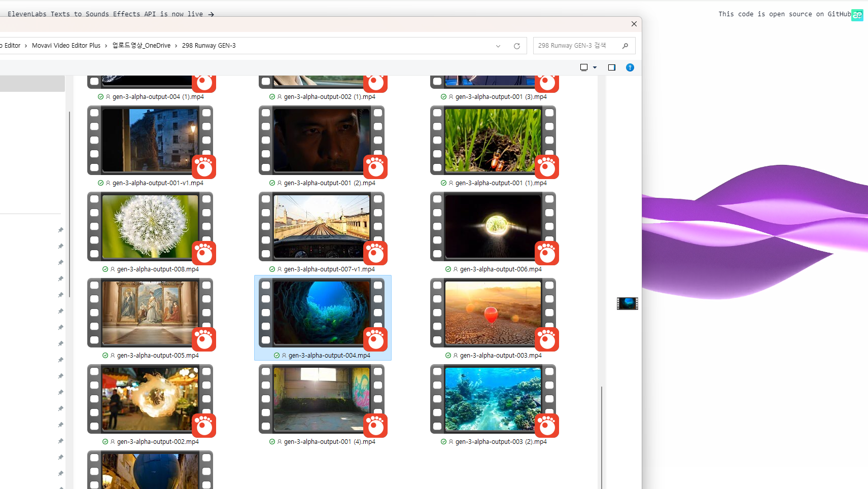Close the file Explorer dialog

(634, 24)
